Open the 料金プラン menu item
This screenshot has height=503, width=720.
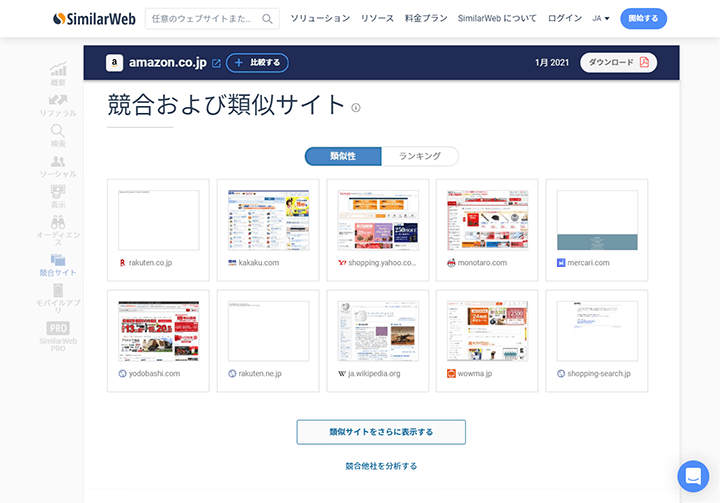point(426,18)
